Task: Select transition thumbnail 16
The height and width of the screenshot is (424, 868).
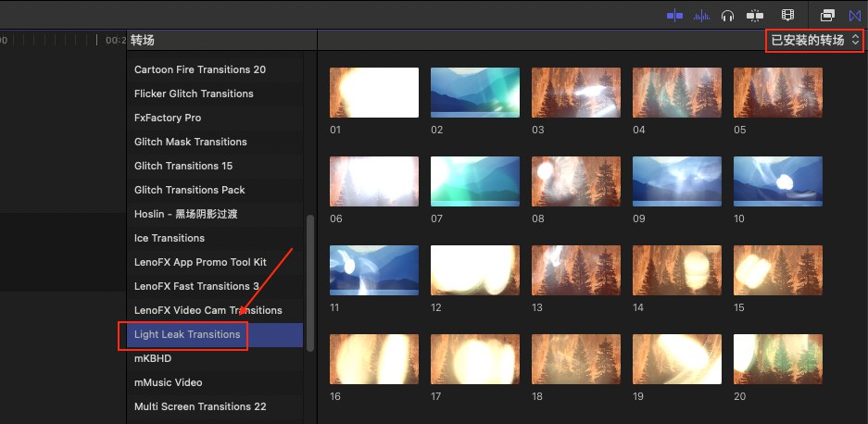Action: (x=374, y=359)
